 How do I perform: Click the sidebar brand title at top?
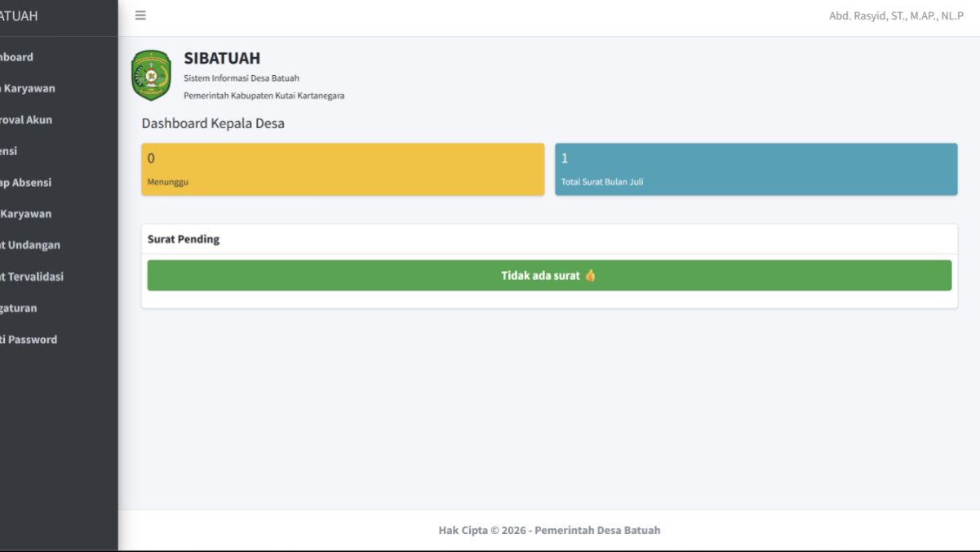tap(19, 16)
